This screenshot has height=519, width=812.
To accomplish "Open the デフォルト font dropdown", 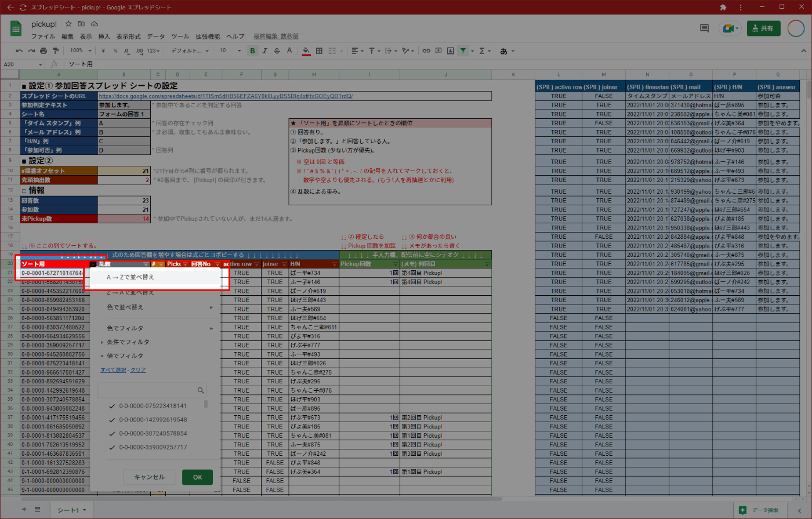I will pyautogui.click(x=190, y=51).
